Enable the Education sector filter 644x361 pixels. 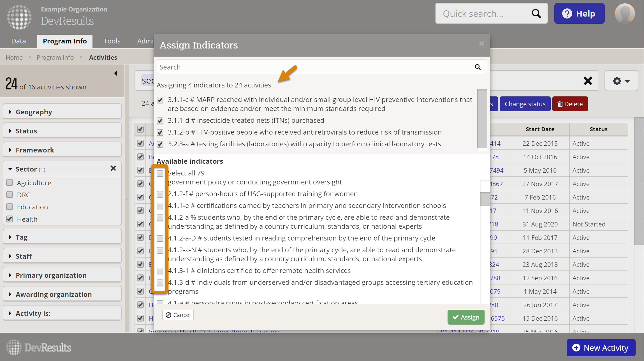[x=10, y=207]
